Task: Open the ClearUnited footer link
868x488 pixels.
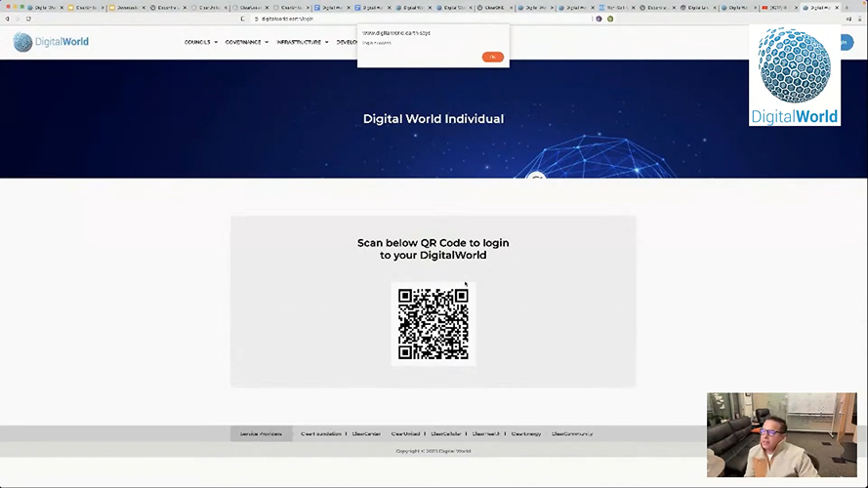Action: (405, 433)
